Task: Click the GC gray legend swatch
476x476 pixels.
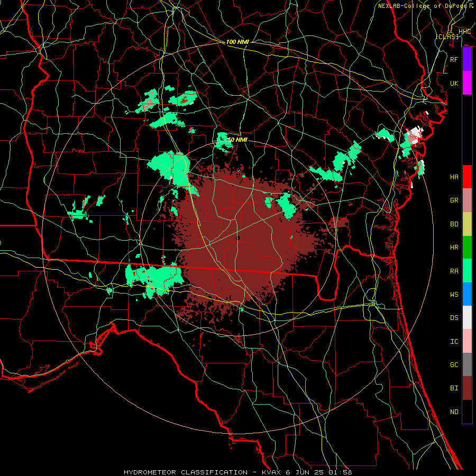Action: click(x=467, y=364)
